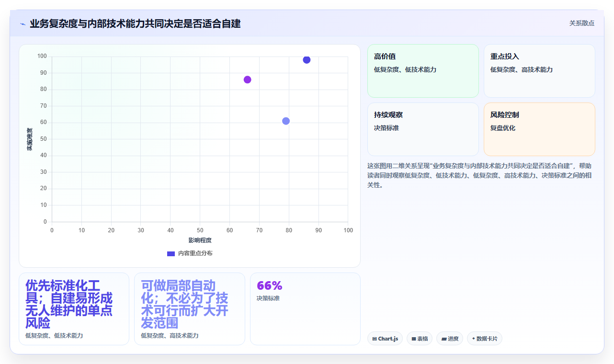This screenshot has height=364, width=614.
Task: Click the 低复杂度、高技术能力 caption under second card
Action: tap(170, 336)
